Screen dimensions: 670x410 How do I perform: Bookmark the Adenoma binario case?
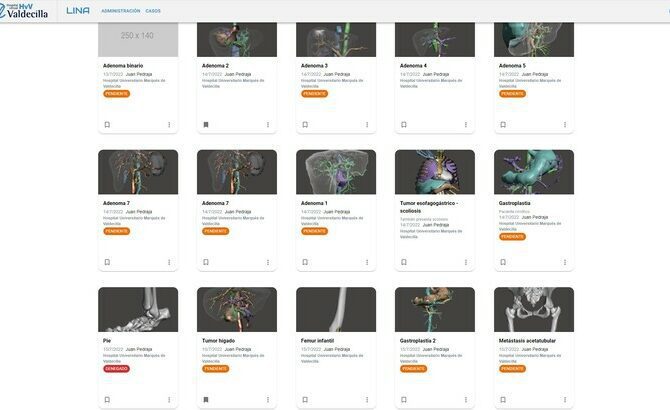coord(107,125)
